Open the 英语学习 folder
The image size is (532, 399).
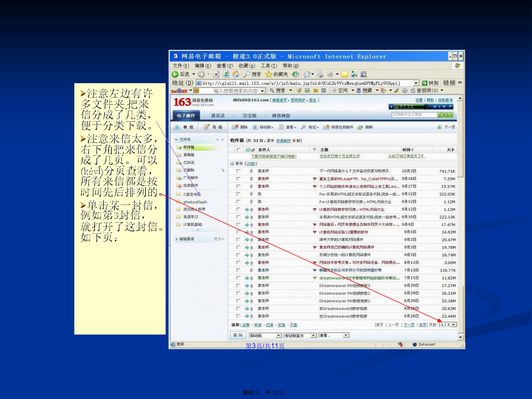[190, 217]
